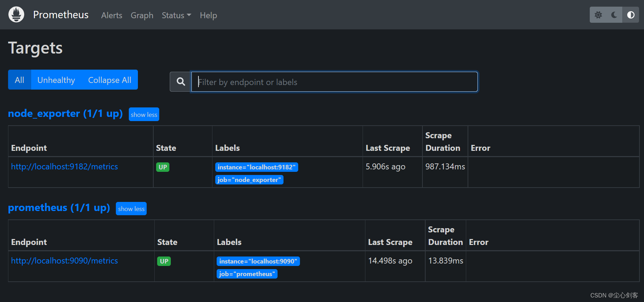The image size is (644, 302).
Task: Click the UP badge for localhost:9182
Action: [163, 167]
